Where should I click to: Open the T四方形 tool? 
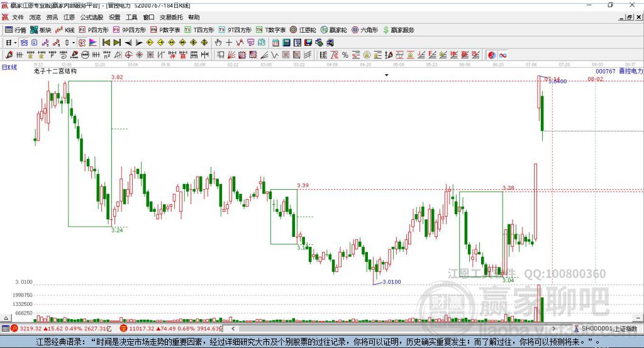point(199,30)
